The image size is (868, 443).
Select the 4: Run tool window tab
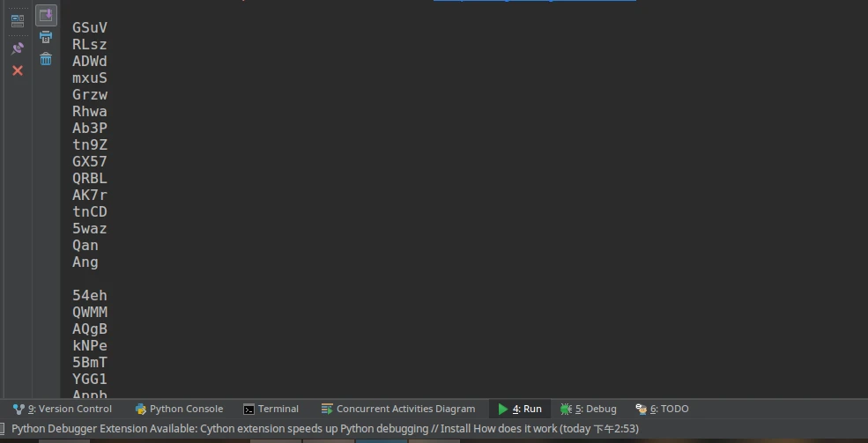tap(520, 409)
